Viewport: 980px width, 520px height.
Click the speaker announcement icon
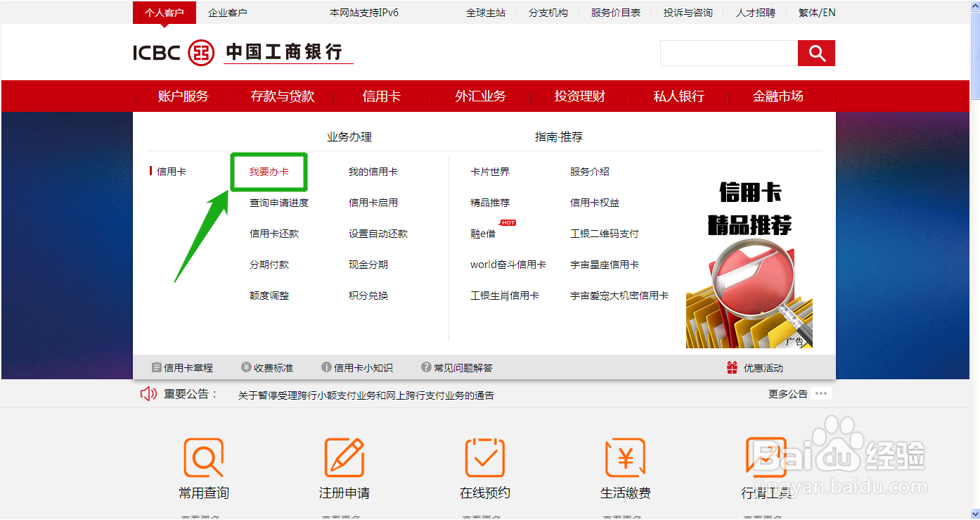coord(148,394)
